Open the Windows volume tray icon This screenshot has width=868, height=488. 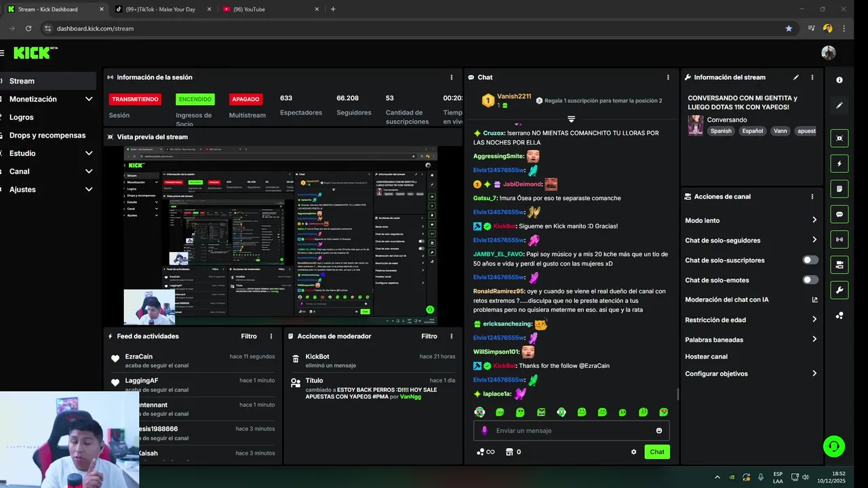tap(805, 477)
